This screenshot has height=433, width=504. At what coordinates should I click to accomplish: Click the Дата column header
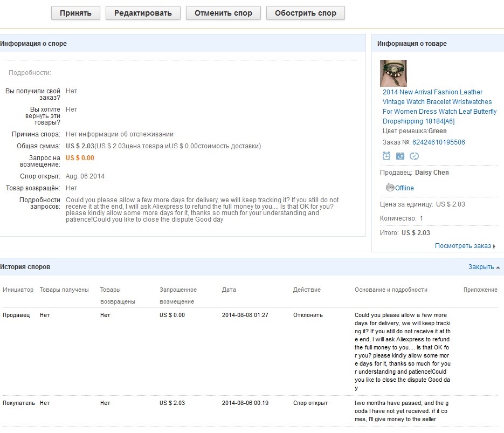[229, 290]
